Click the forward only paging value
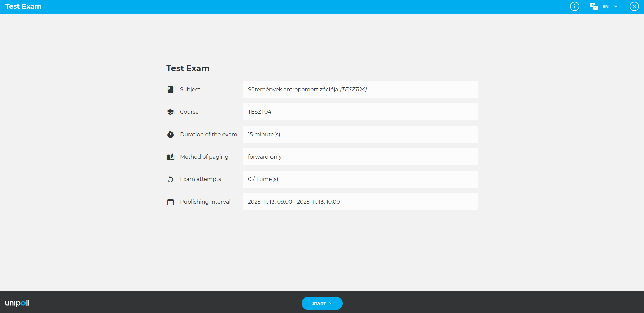Image resolution: width=644 pixels, height=313 pixels. (x=264, y=157)
